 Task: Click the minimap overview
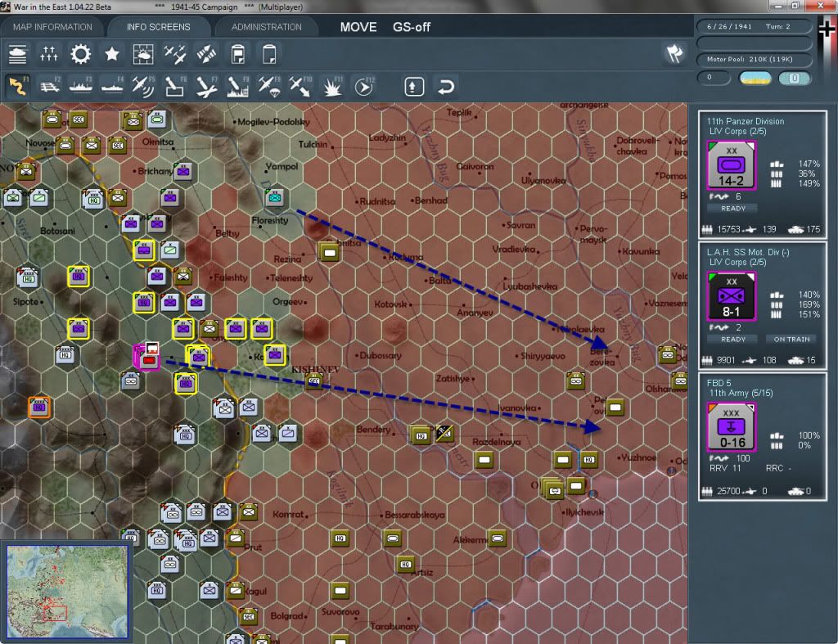[67, 592]
